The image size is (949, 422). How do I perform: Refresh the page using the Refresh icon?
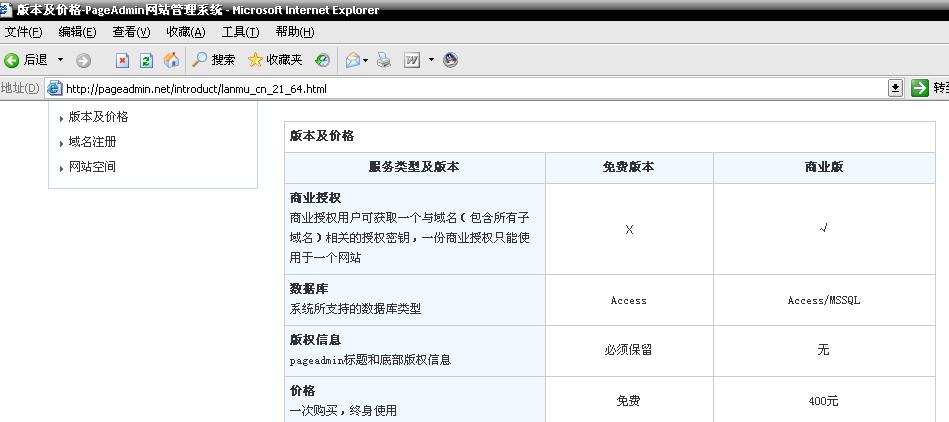click(x=146, y=60)
